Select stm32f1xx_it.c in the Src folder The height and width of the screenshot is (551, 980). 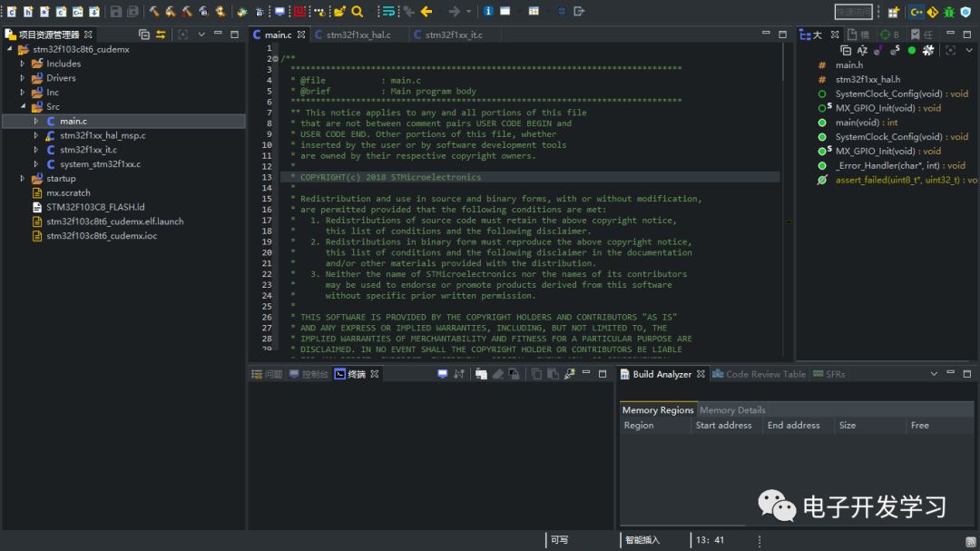(x=88, y=150)
